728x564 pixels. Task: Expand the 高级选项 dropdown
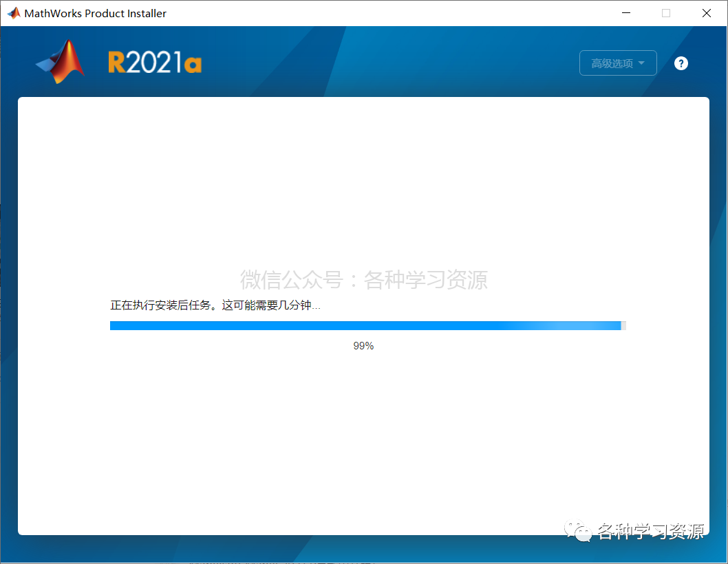(x=618, y=63)
